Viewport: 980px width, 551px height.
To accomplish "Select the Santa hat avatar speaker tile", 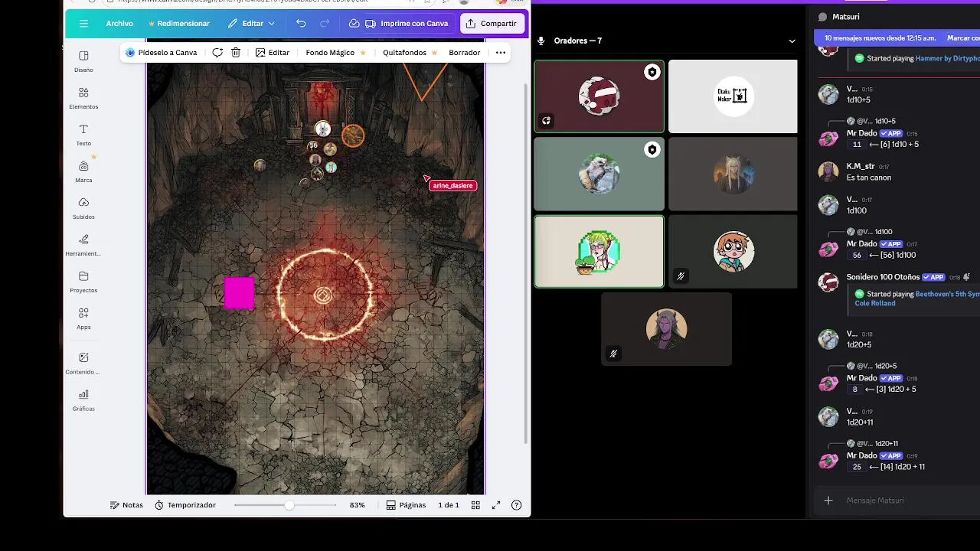I will (x=599, y=96).
